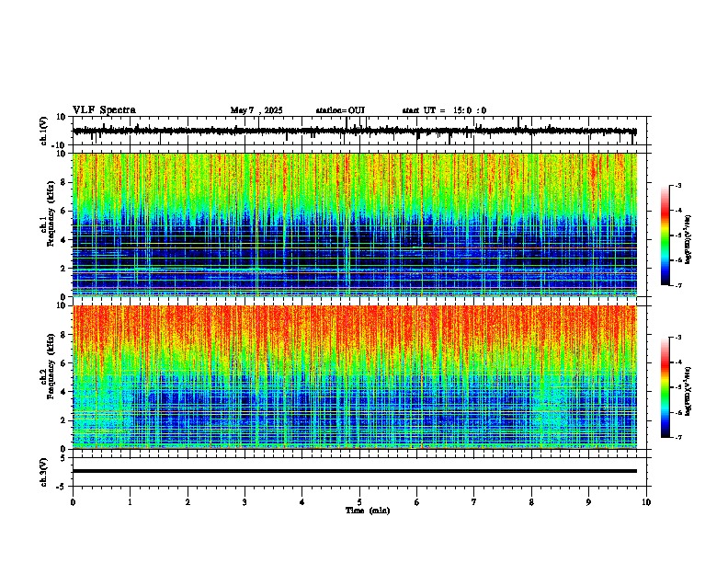The width and height of the screenshot is (728, 563).
Task: Select the log(PSD) label beside ch.1 colorbar
Action: (x=688, y=239)
